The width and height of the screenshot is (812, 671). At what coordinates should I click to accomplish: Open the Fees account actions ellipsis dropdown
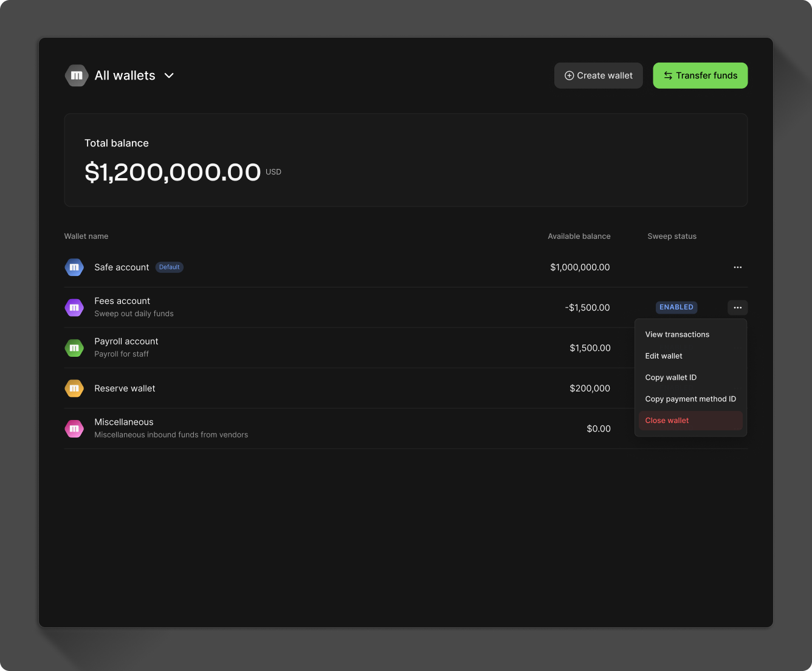coord(737,308)
